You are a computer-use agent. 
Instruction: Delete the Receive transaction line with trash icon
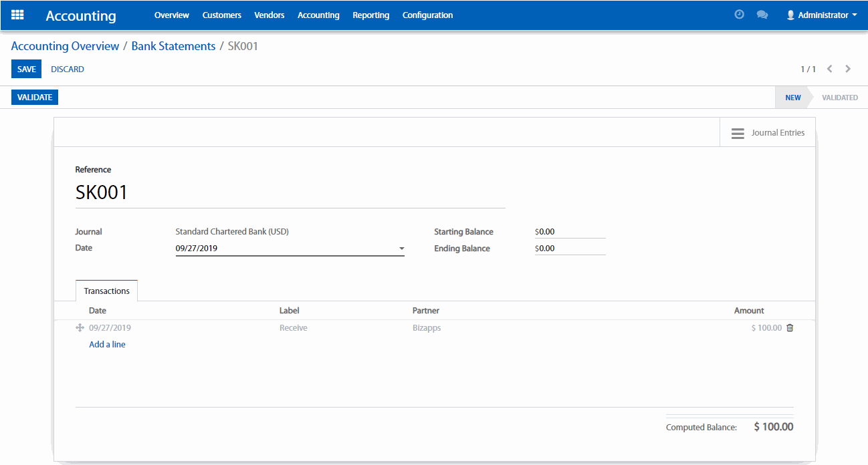point(790,328)
